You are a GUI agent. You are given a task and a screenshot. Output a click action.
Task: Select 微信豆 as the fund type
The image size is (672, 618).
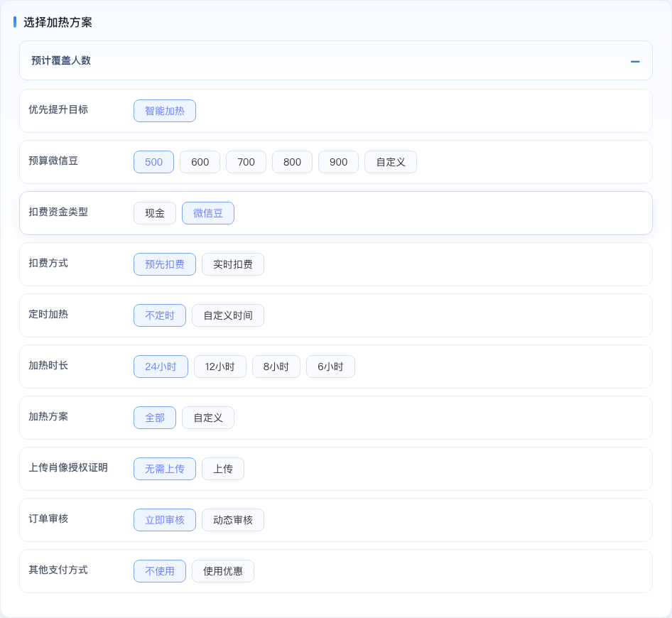coord(208,213)
